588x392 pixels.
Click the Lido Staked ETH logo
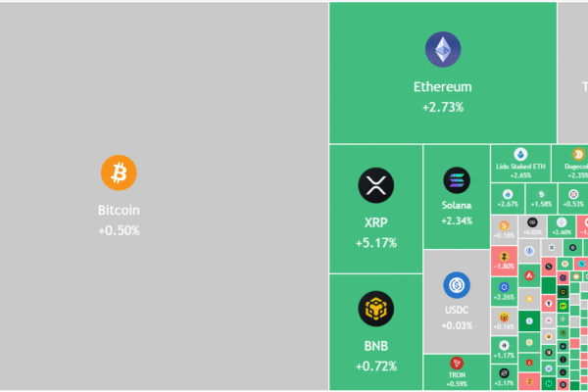pos(520,154)
